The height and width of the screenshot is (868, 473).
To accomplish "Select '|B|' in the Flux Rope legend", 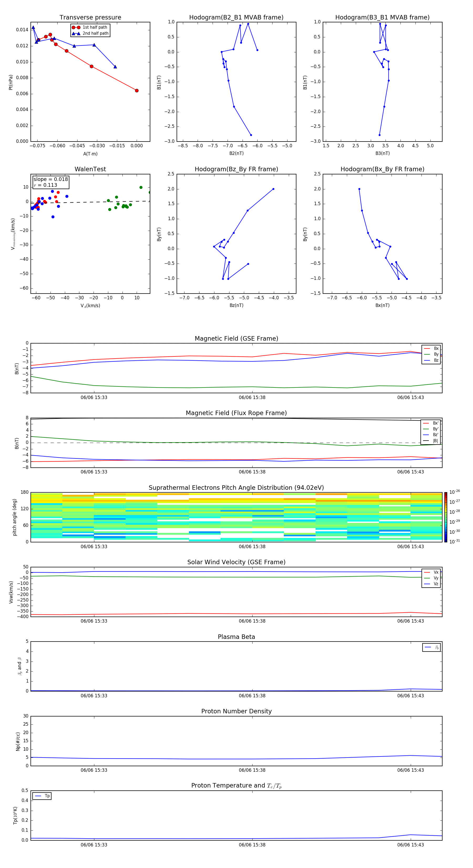I will point(431,441).
